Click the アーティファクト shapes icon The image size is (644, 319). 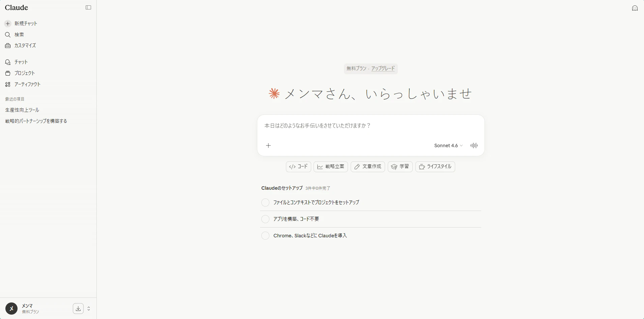click(8, 84)
